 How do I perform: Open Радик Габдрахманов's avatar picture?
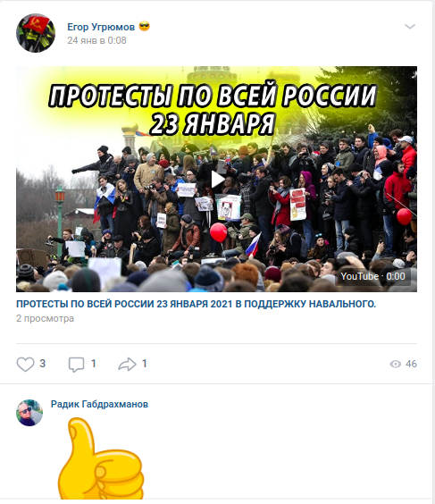tap(29, 413)
